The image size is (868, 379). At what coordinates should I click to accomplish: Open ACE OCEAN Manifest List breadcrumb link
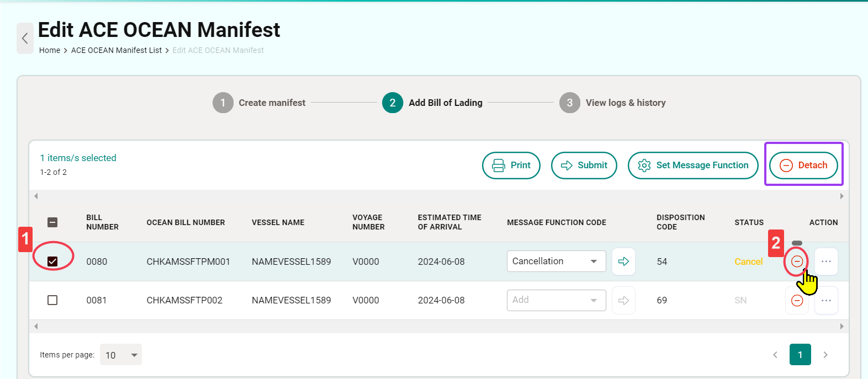click(x=117, y=50)
